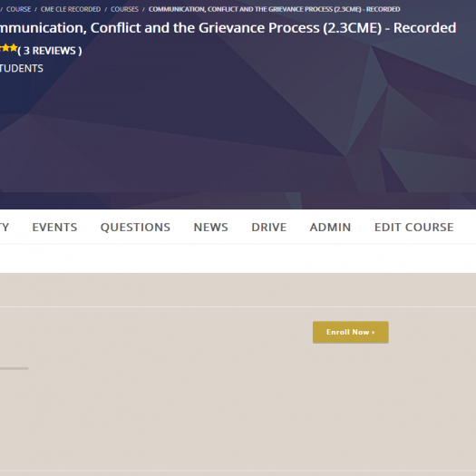Screen dimensions: 476x476
Task: Click the purple geometric banner background
Action: [x=238, y=128]
